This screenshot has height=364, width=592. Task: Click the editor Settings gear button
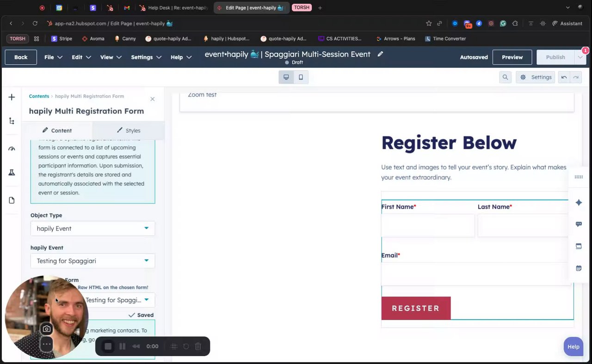click(536, 77)
